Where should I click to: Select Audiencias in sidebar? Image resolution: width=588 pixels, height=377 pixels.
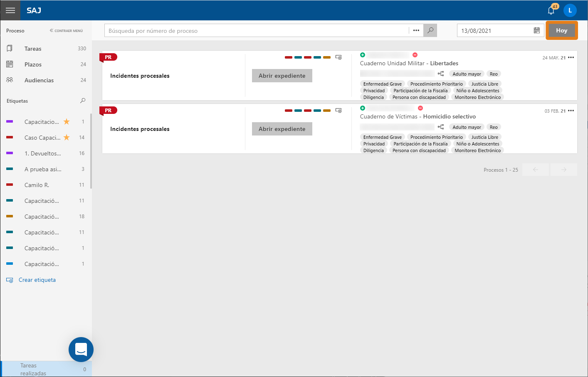(39, 80)
